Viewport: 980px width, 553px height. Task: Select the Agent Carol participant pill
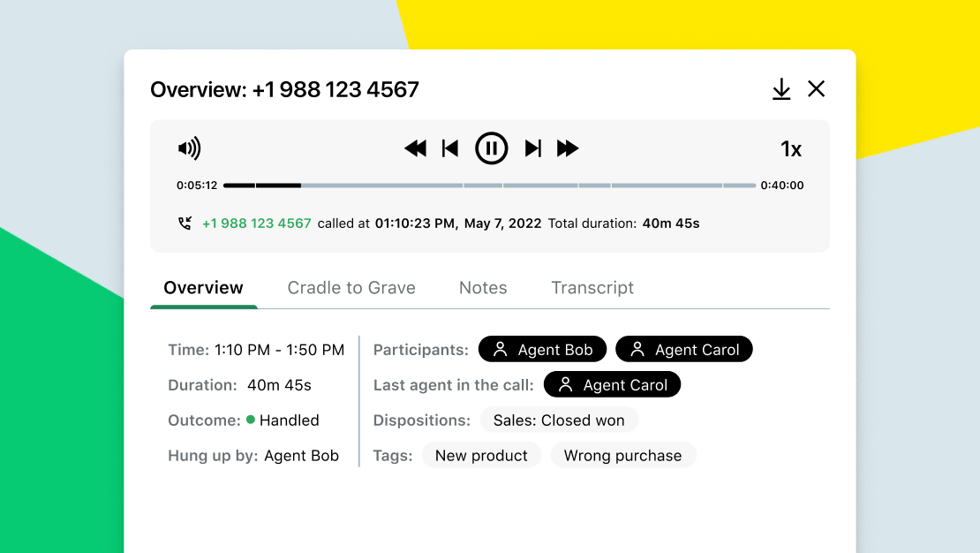click(x=684, y=349)
